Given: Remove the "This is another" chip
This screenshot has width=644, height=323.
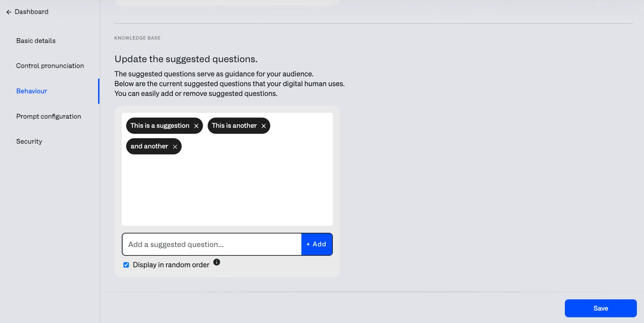Looking at the screenshot, I should [x=263, y=126].
